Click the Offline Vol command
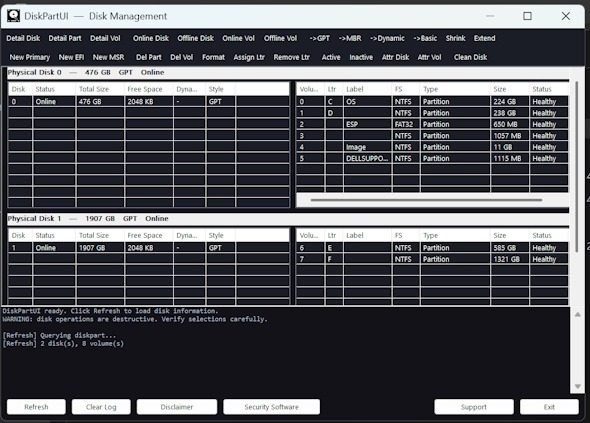Viewport: 590px width, 423px height. pyautogui.click(x=280, y=38)
